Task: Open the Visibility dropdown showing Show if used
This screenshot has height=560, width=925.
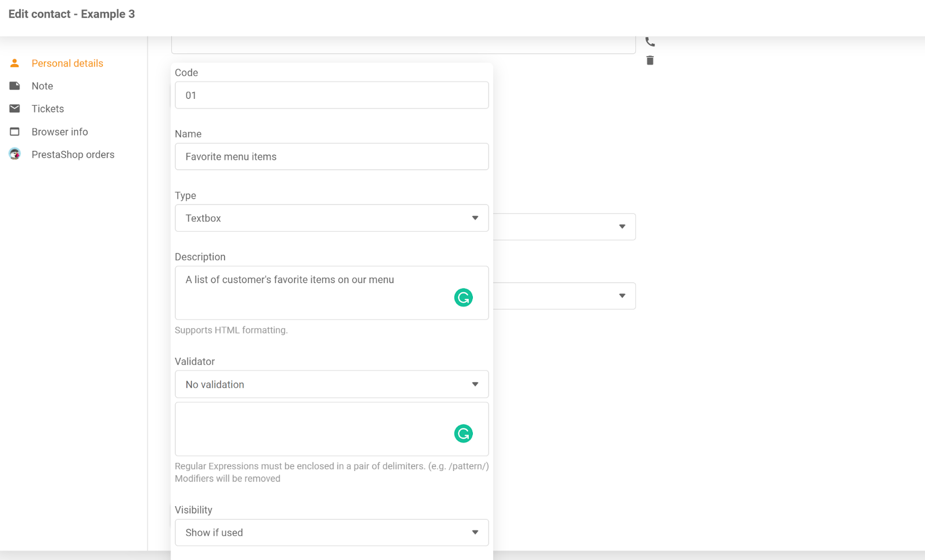Action: tap(331, 532)
